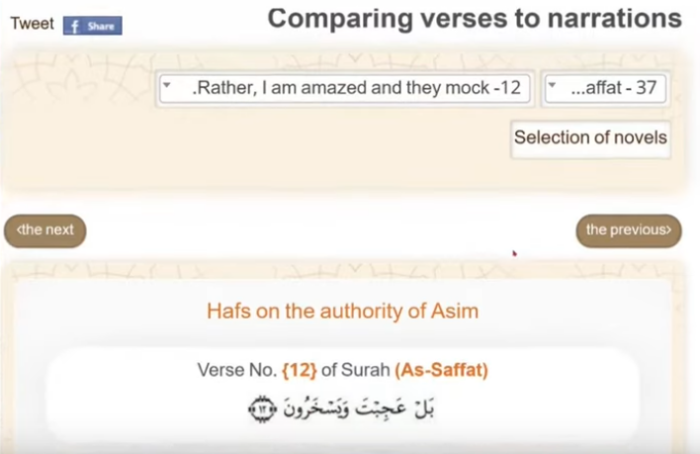This screenshot has width=700, height=454.
Task: Click the orange (As-Saffat) surah name
Action: coord(442,370)
